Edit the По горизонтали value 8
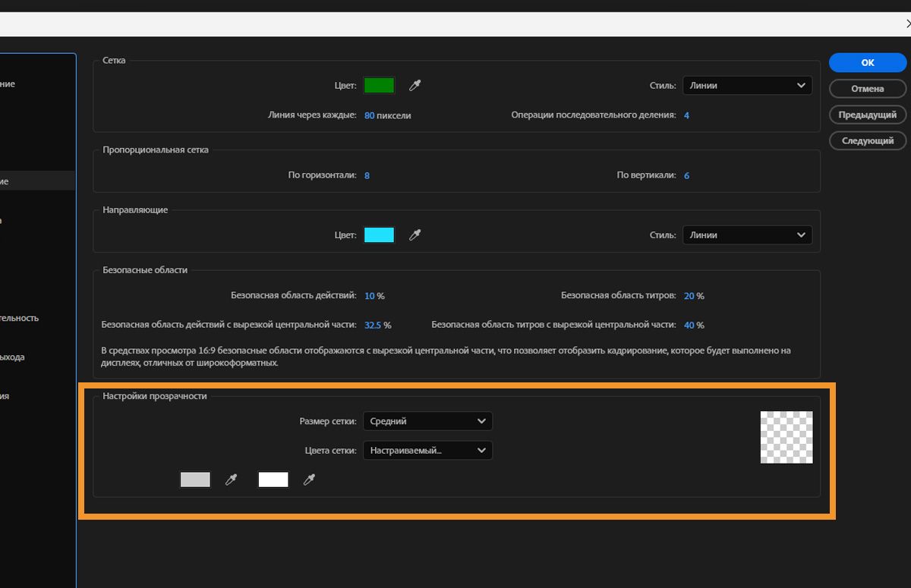Viewport: 911px width, 588px height. tap(367, 175)
